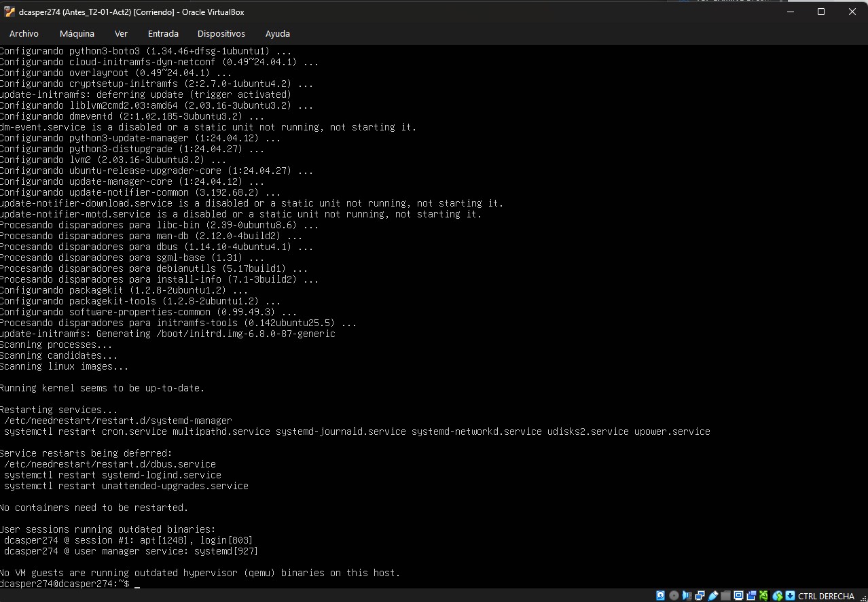The width and height of the screenshot is (868, 602).
Task: Click the CTRL DERECHA host key label
Action: point(826,596)
